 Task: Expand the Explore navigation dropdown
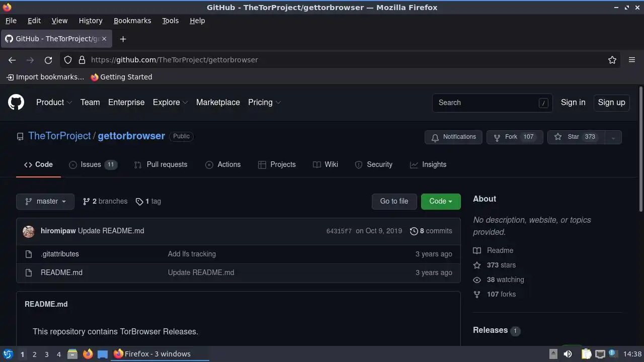coord(170,102)
